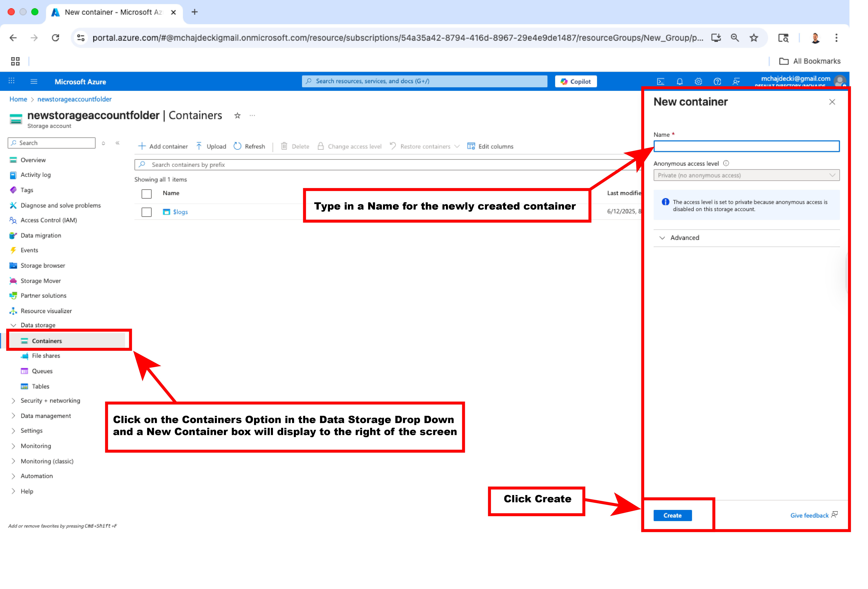Open All Bookmarks folder
The height and width of the screenshot is (589, 868).
809,61
